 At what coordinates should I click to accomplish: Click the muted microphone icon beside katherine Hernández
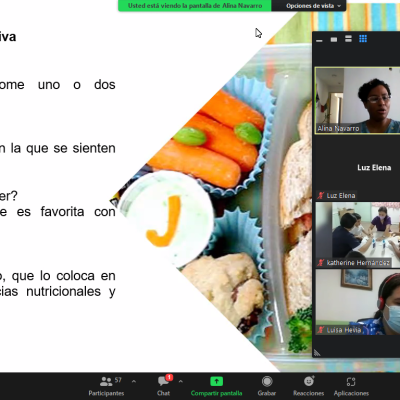coord(321,263)
